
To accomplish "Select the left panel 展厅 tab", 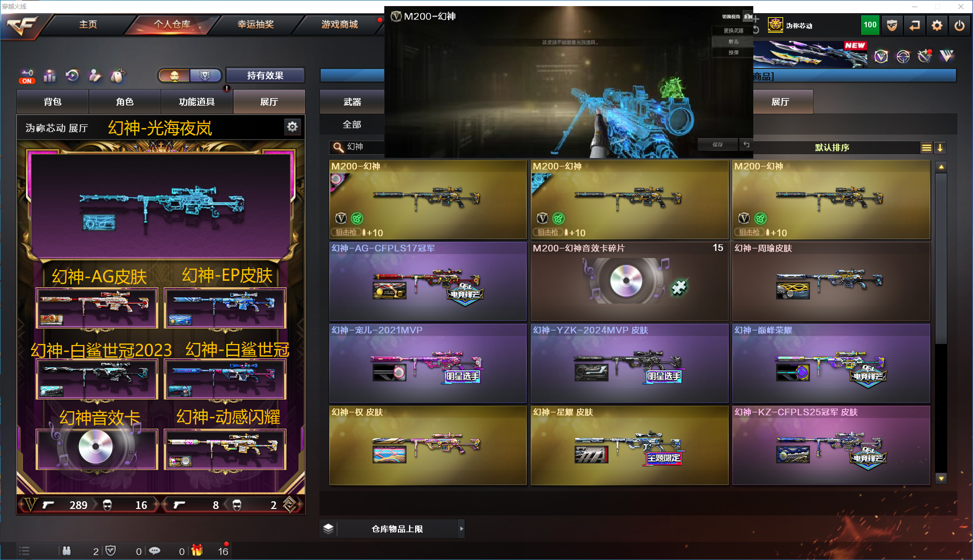I will pos(269,102).
